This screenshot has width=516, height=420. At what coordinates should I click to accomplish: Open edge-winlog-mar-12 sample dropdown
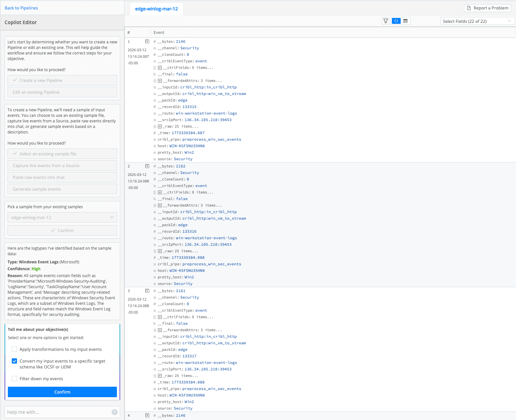(x=62, y=217)
